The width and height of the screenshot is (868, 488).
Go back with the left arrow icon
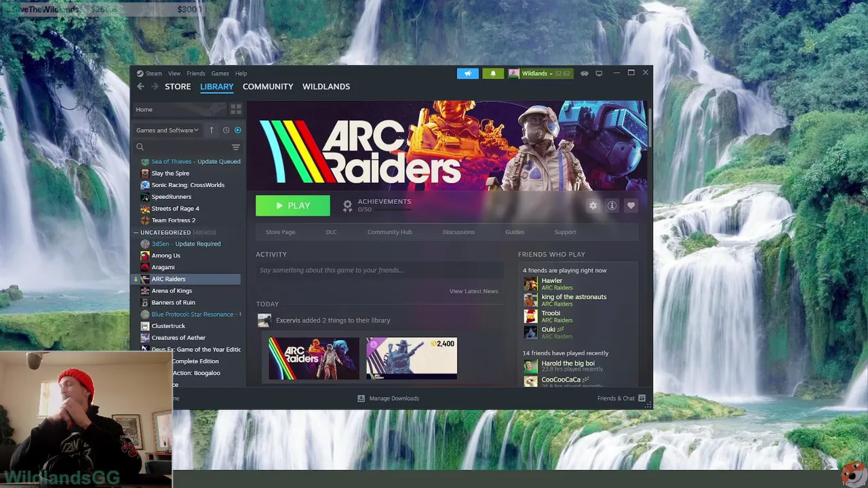click(140, 87)
